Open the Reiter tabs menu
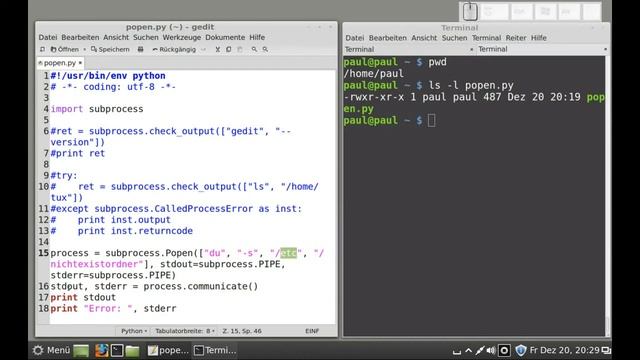The height and width of the screenshot is (360, 640). pos(516,38)
